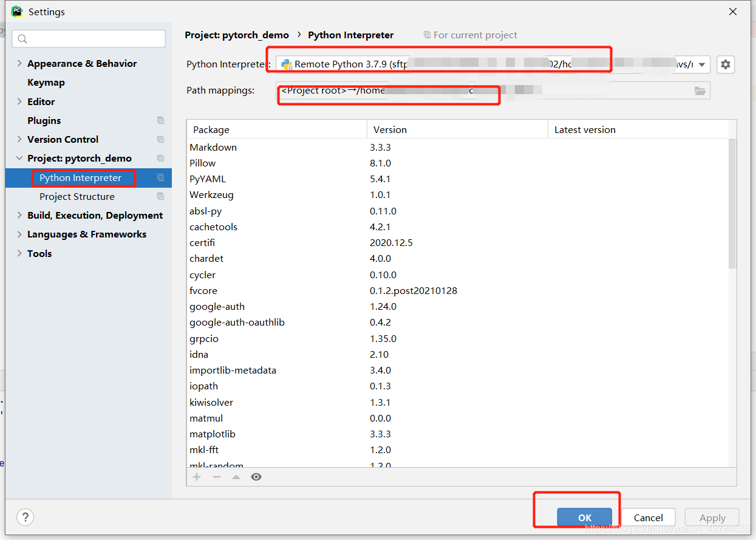Select the idna package row

(x=458, y=354)
